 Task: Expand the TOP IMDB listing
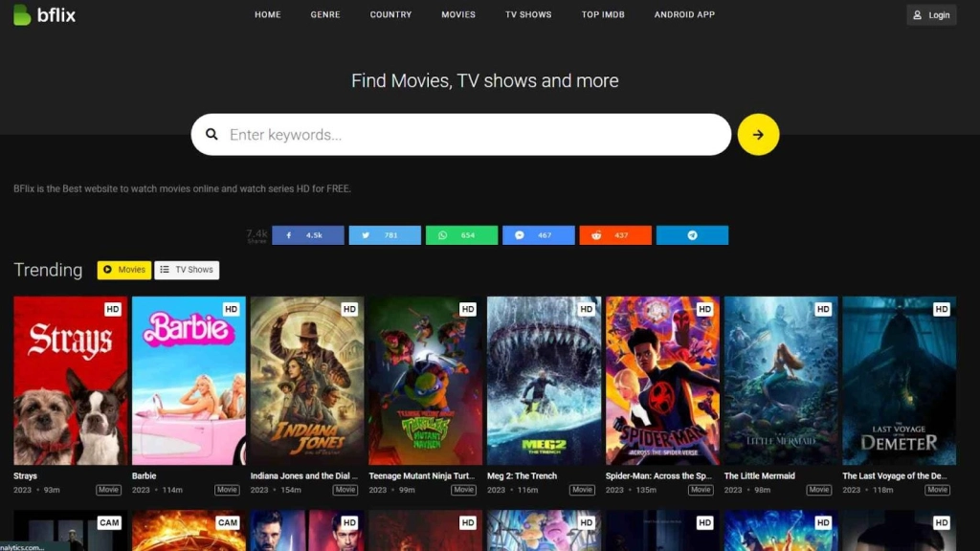click(x=603, y=14)
